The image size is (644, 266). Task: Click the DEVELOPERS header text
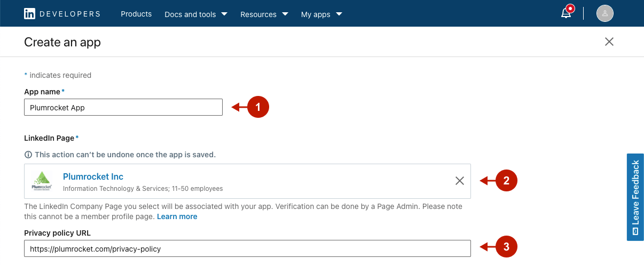70,14
